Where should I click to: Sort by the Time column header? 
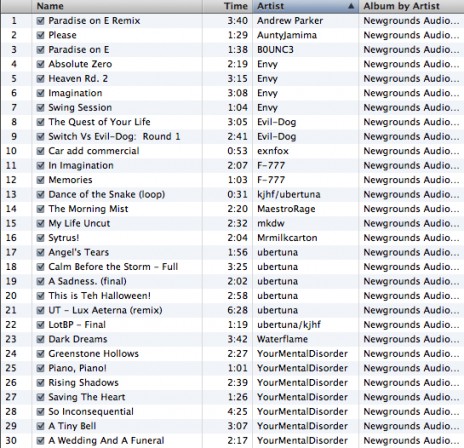coord(228,6)
